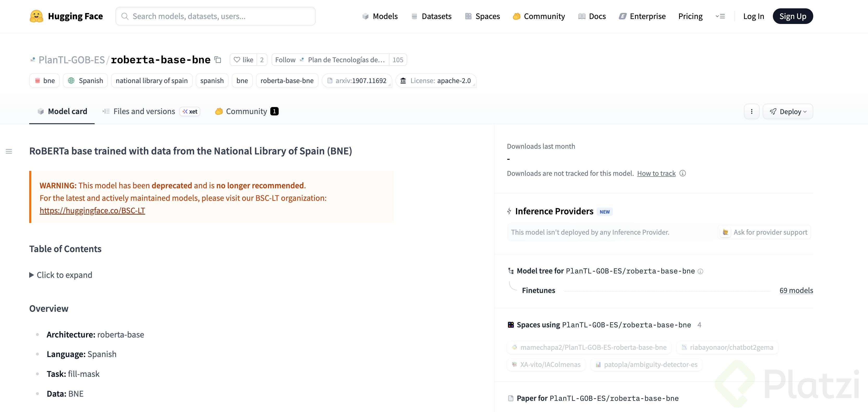Viewport: 868px width, 412px height.
Task: Open the Community tab
Action: click(246, 111)
